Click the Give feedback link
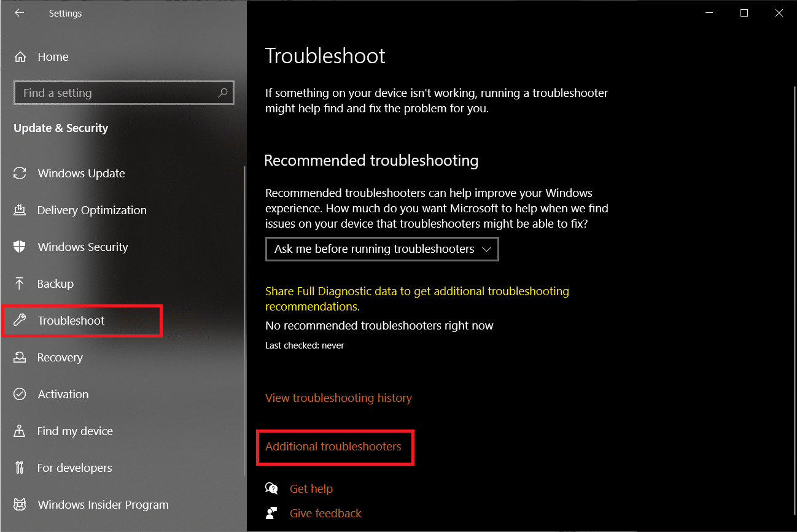 point(325,514)
